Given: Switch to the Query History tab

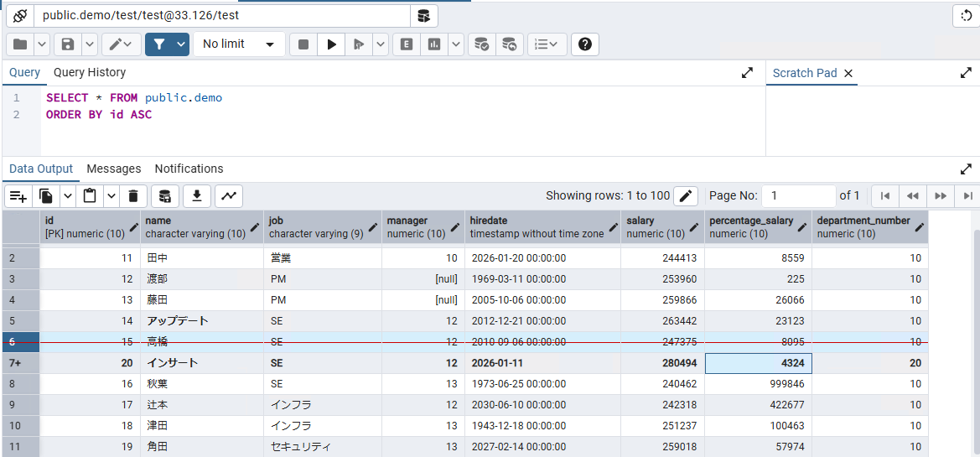Looking at the screenshot, I should (x=90, y=73).
